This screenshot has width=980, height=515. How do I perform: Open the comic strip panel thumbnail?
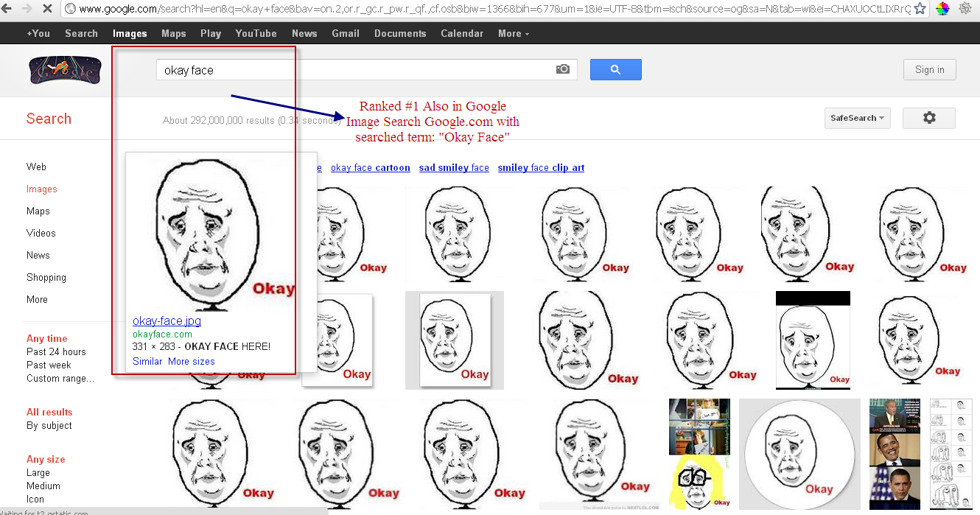[x=951, y=453]
